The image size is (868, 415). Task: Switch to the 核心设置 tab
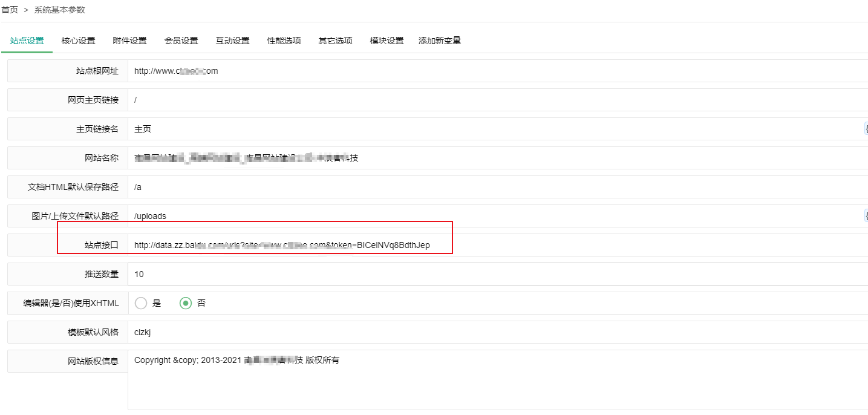coord(78,41)
